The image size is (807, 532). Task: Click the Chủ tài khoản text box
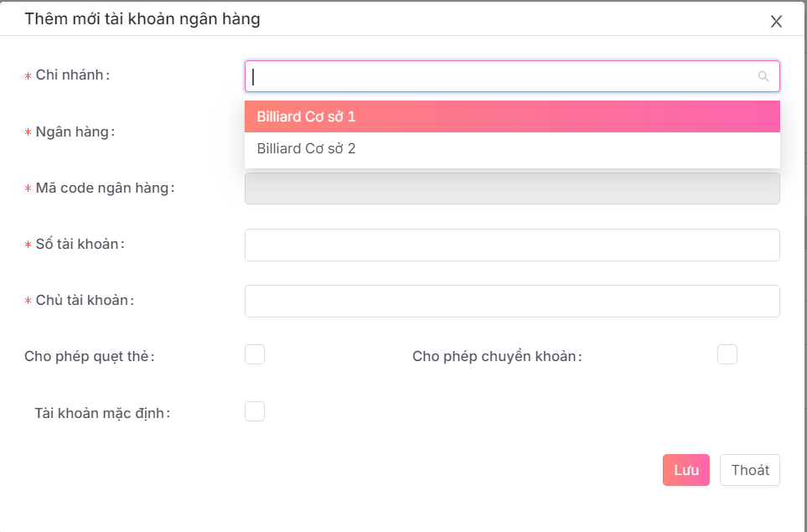click(x=512, y=301)
